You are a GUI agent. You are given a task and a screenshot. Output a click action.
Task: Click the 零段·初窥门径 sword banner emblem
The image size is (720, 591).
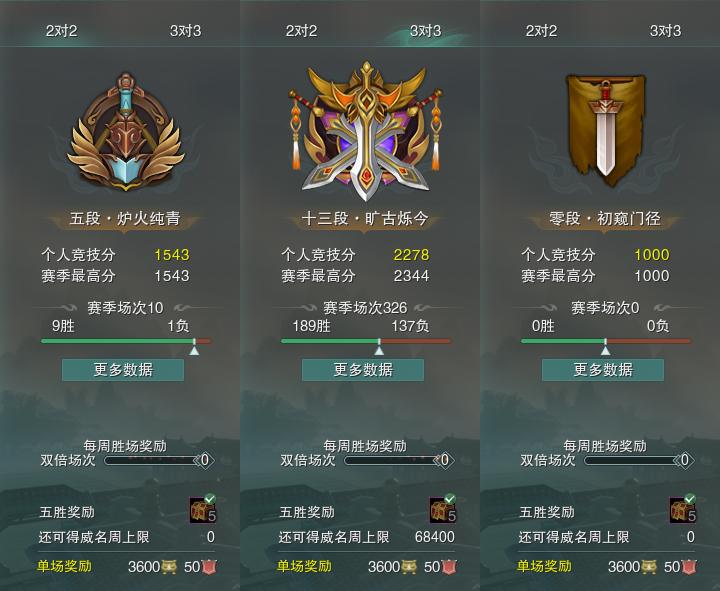click(605, 131)
